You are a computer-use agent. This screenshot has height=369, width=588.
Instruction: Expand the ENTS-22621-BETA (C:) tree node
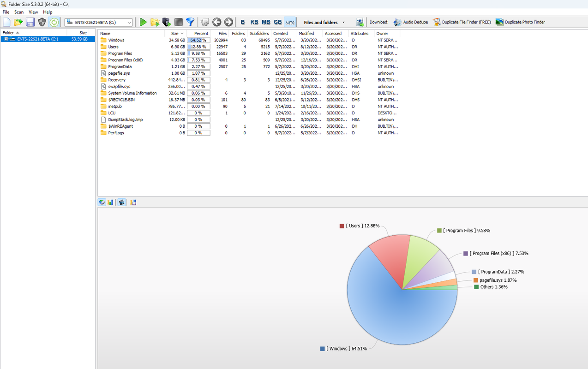click(x=6, y=39)
